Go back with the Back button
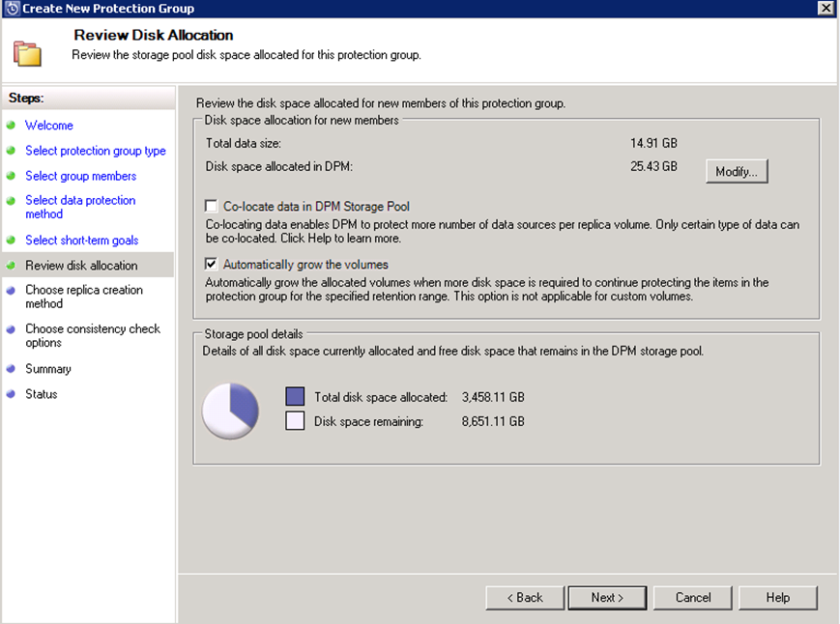This screenshot has width=840, height=624. pos(525,597)
